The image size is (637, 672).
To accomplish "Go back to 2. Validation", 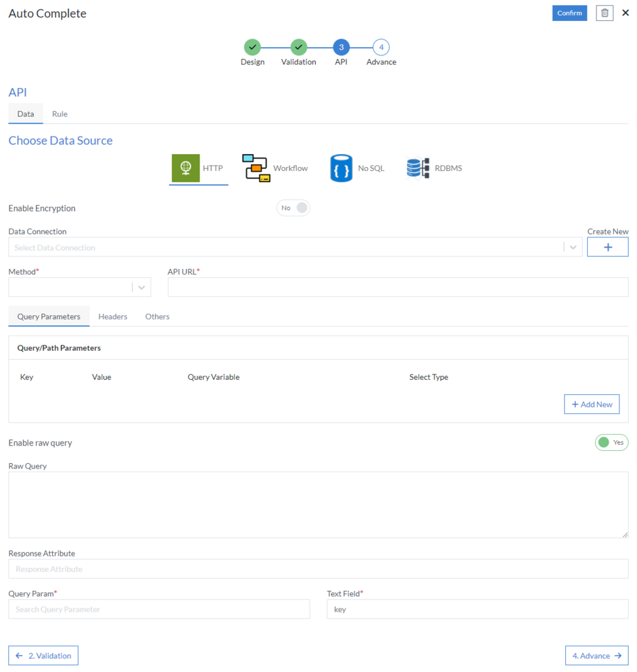I will click(43, 656).
